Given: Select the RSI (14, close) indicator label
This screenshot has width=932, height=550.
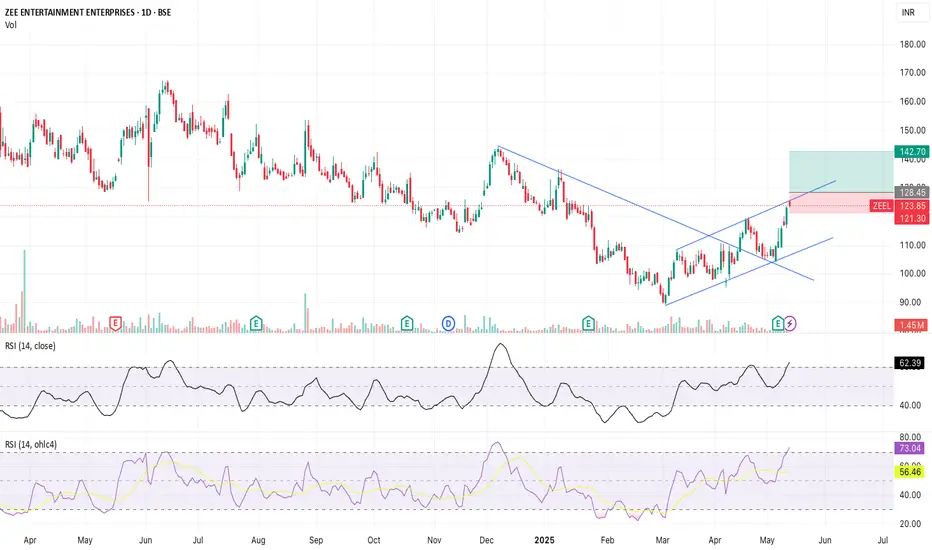Looking at the screenshot, I should click(x=30, y=346).
